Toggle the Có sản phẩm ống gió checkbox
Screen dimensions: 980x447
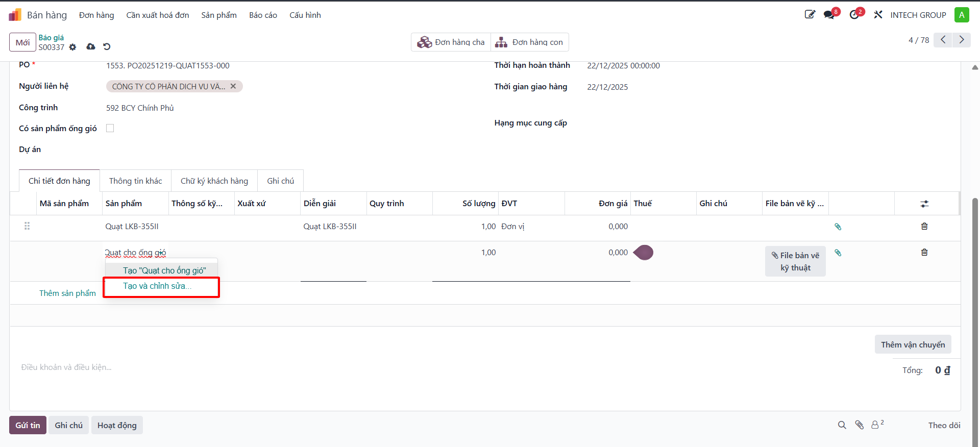110,128
